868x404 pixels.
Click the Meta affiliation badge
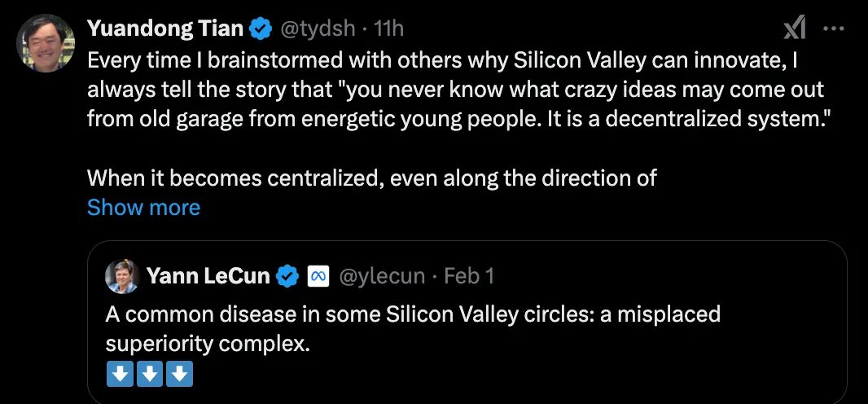tap(318, 277)
